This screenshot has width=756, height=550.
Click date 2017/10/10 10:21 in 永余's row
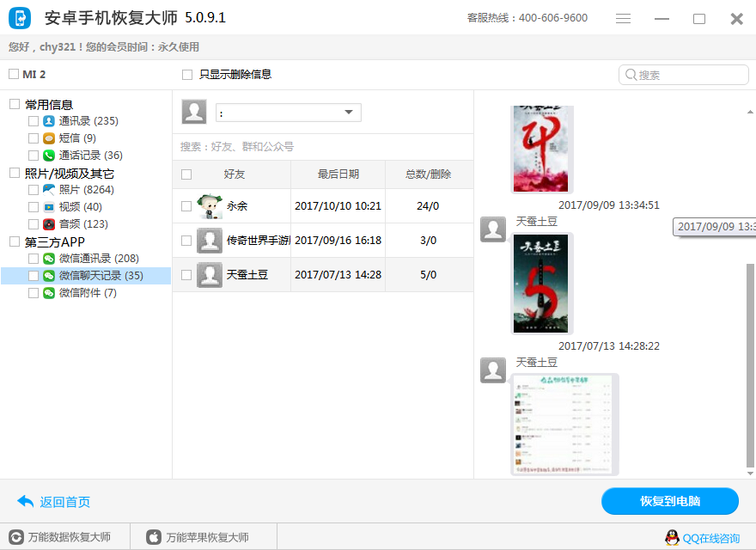pos(338,206)
